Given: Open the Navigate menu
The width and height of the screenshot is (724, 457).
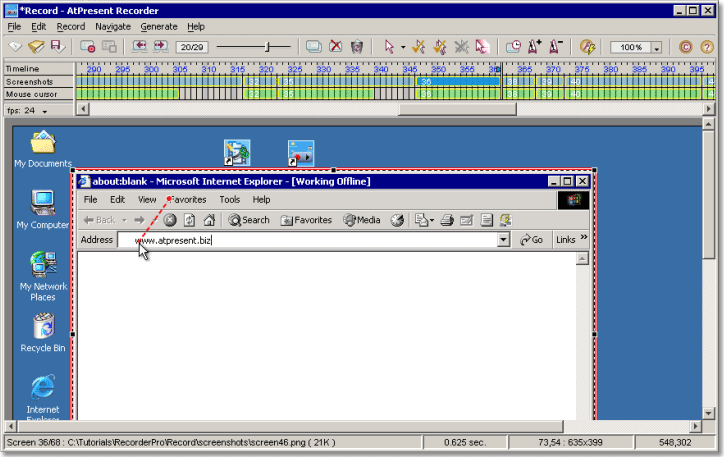Looking at the screenshot, I should [x=113, y=27].
